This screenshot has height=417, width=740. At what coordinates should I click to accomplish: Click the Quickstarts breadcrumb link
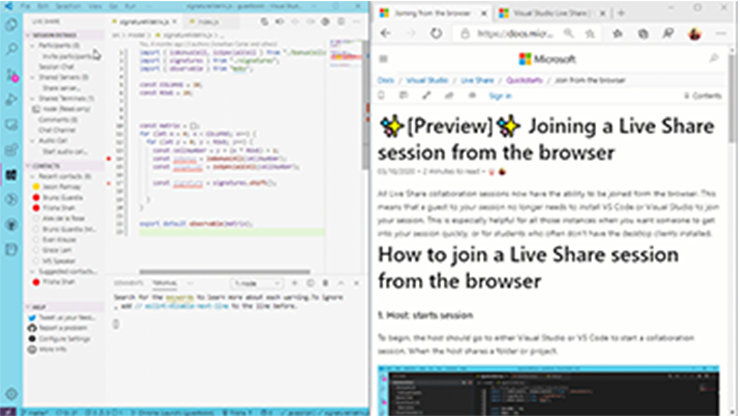(526, 79)
